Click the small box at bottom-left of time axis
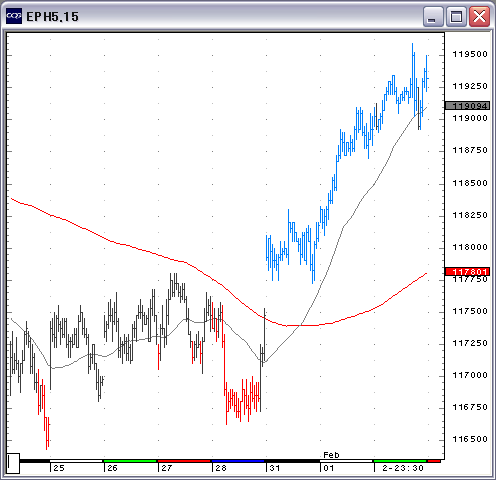Image resolution: width=496 pixels, height=480 pixels. click(x=13, y=463)
